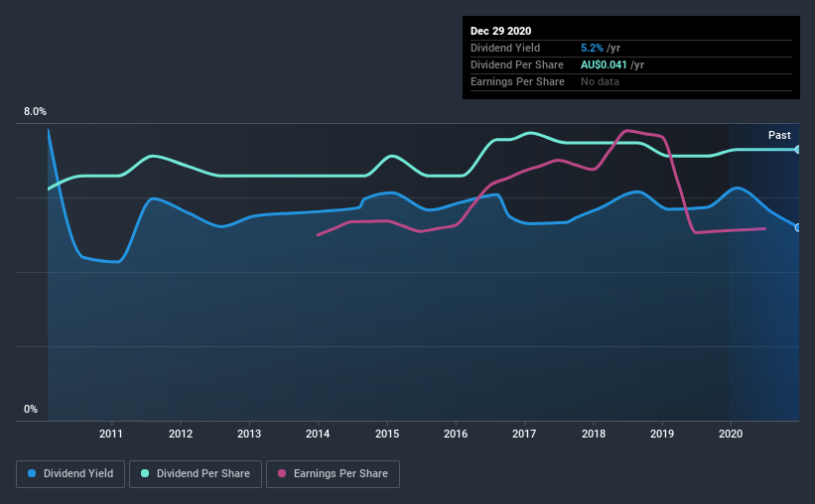Click the 2017 x-axis label

tap(524, 434)
